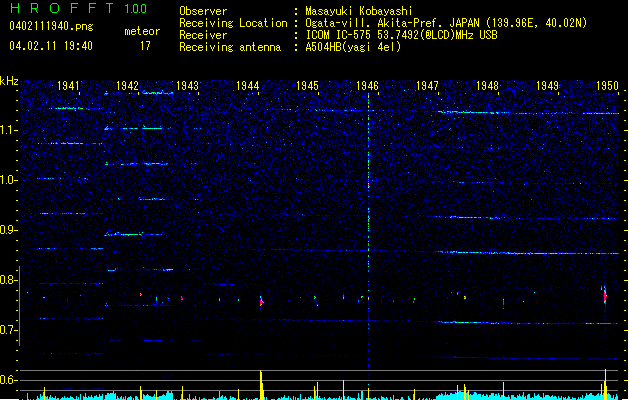Click the strong meteor echo at 1944
The height and width of the screenshot is (400, 629).
(262, 301)
